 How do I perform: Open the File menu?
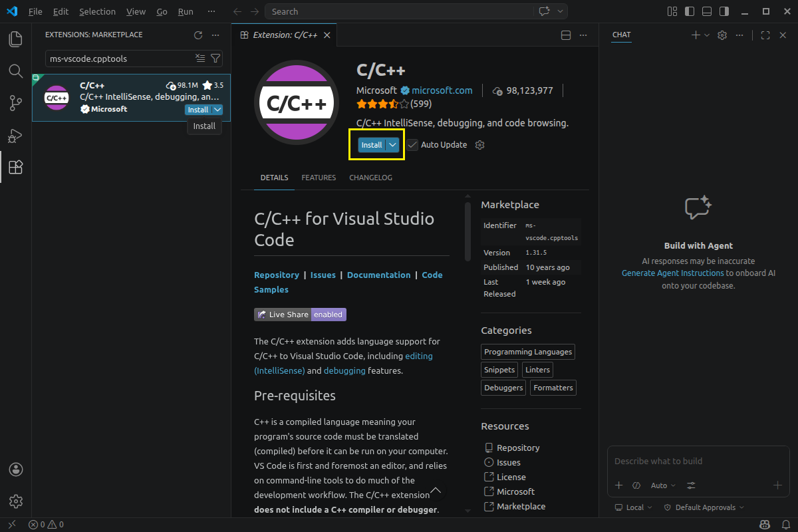pos(35,11)
